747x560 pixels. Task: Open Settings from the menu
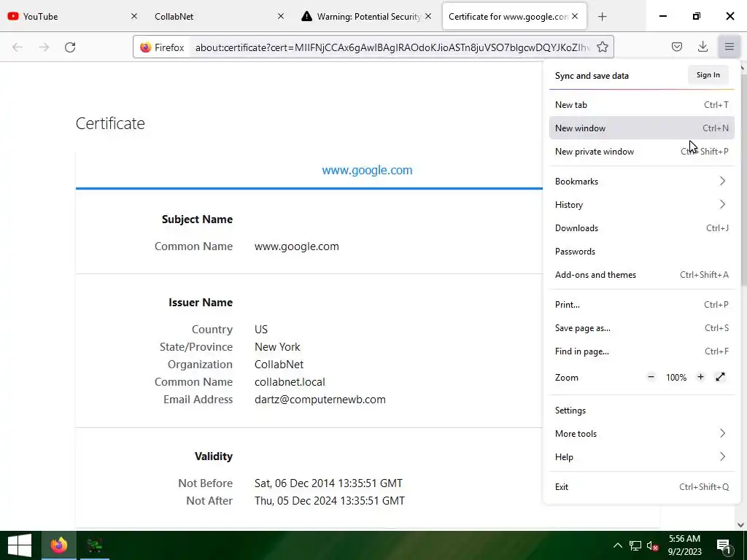(x=642, y=411)
